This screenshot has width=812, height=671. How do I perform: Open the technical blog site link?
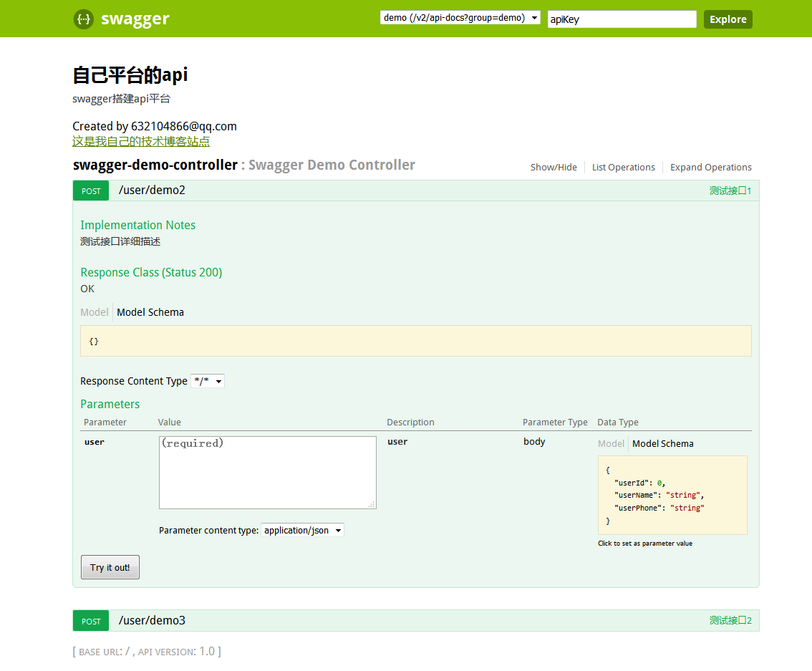[x=141, y=141]
